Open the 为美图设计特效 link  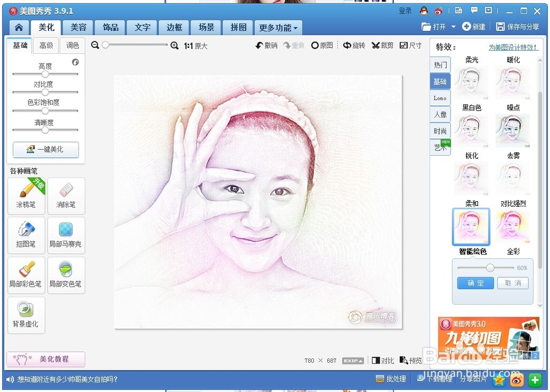513,47
